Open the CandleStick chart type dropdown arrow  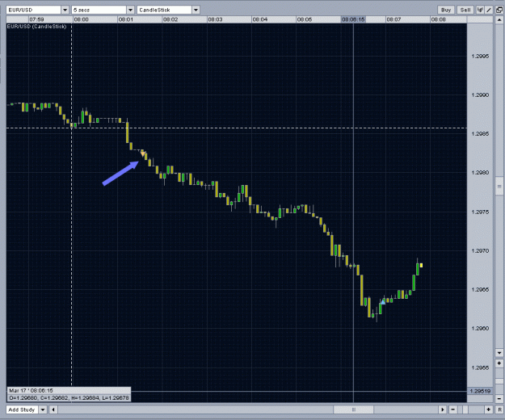[x=196, y=10]
